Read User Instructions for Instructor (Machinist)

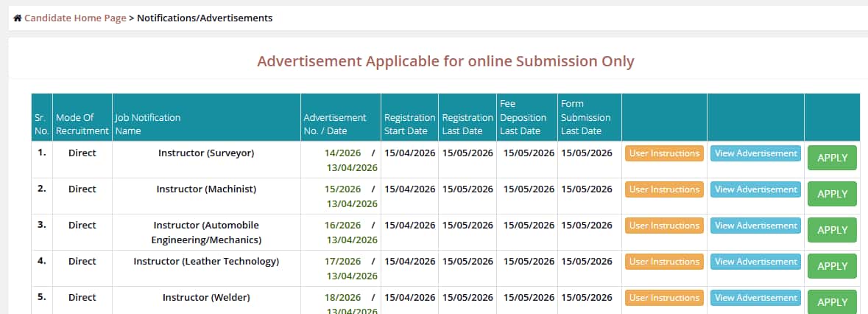click(664, 189)
